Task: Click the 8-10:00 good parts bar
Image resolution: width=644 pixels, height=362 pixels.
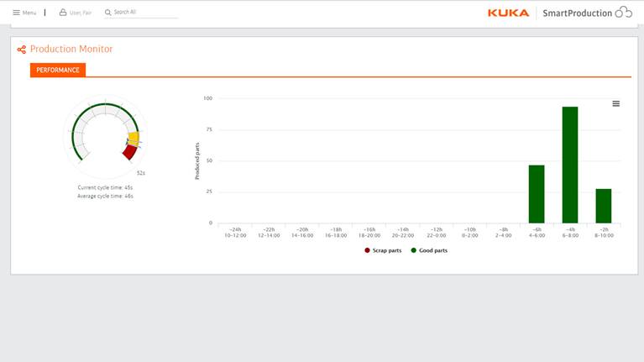Action: point(604,206)
